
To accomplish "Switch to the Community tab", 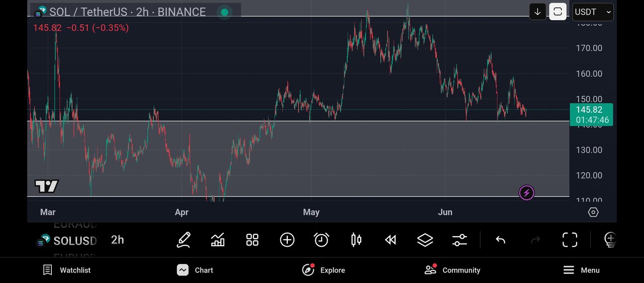I will coord(452,270).
